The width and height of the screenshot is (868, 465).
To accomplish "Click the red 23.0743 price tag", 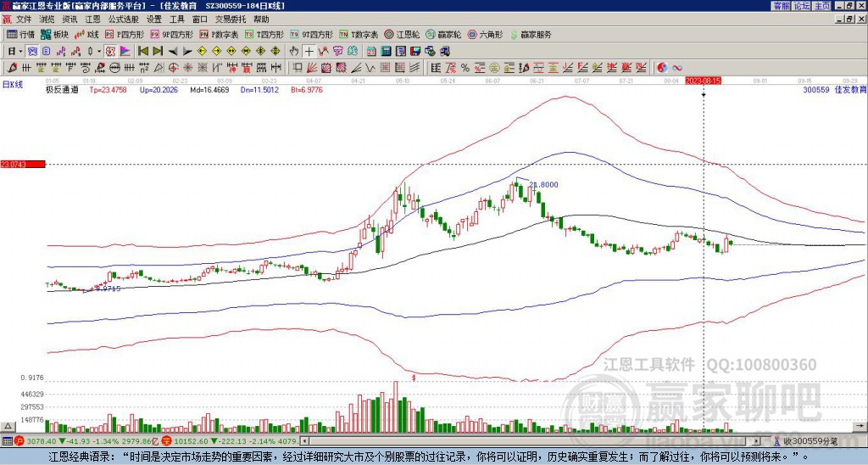I will [x=23, y=164].
